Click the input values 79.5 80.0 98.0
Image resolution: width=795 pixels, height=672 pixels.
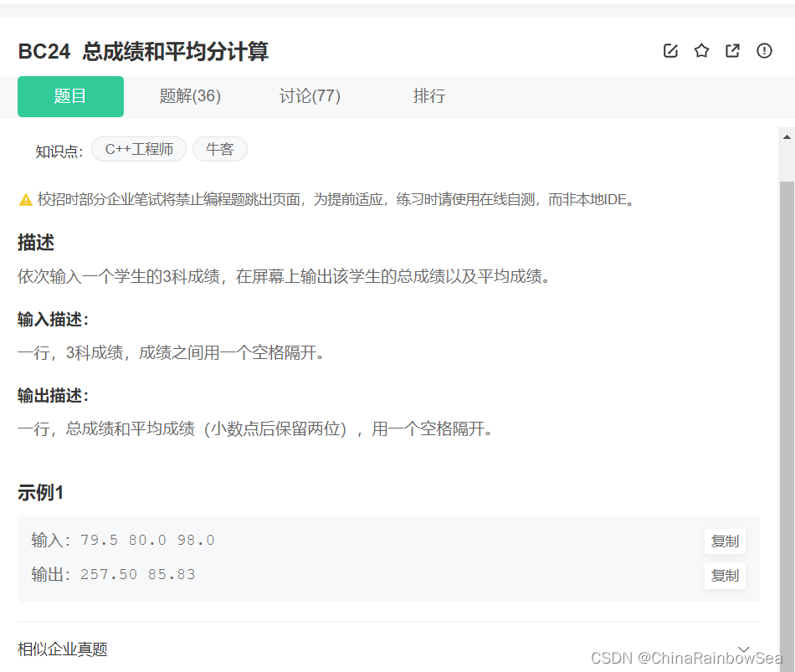pyautogui.click(x=147, y=540)
